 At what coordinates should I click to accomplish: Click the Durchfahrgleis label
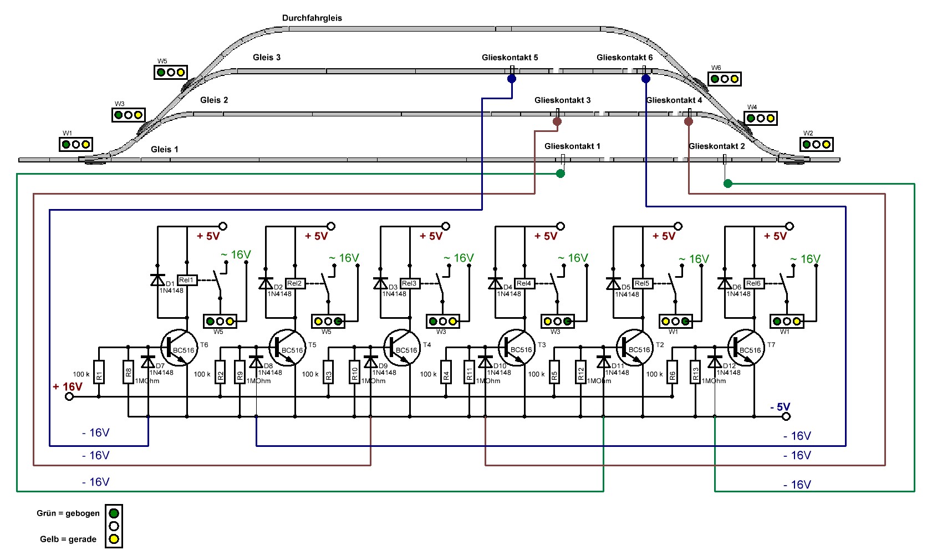(x=312, y=18)
